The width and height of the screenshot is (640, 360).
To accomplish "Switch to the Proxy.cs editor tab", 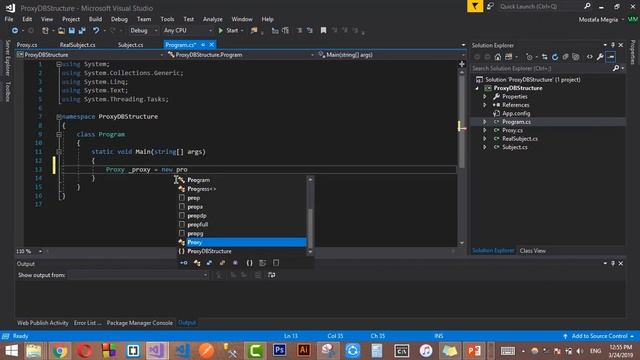I will click(x=27, y=45).
